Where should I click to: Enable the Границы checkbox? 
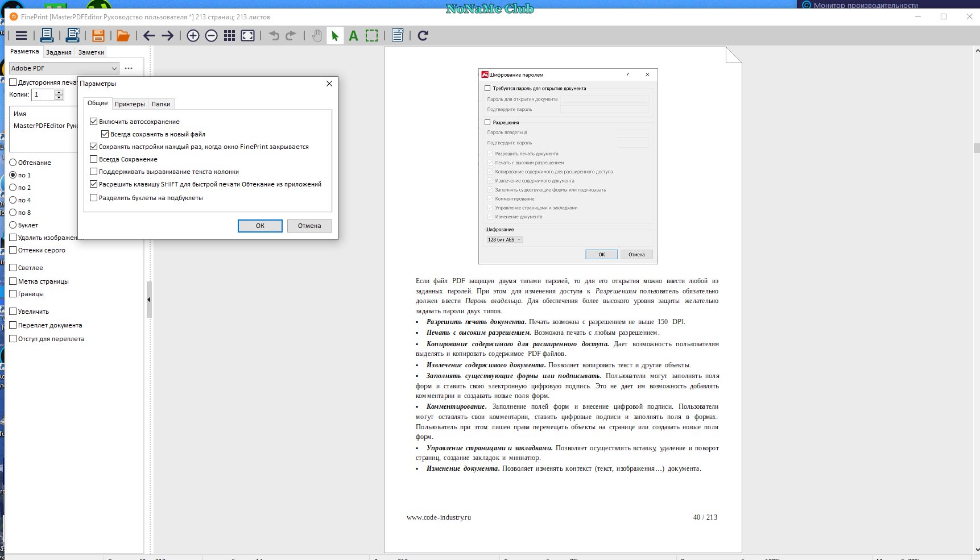[13, 294]
